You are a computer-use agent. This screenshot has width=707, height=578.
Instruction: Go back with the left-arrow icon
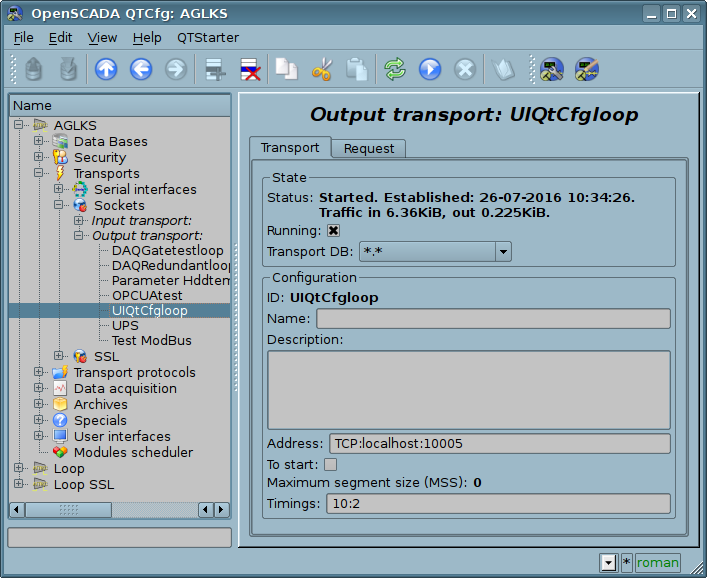pos(141,69)
